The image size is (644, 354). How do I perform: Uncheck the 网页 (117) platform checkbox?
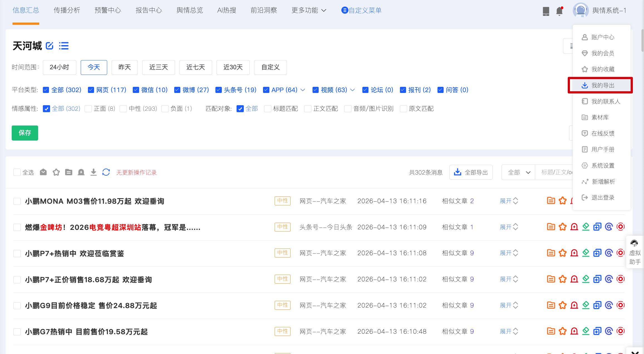(91, 90)
